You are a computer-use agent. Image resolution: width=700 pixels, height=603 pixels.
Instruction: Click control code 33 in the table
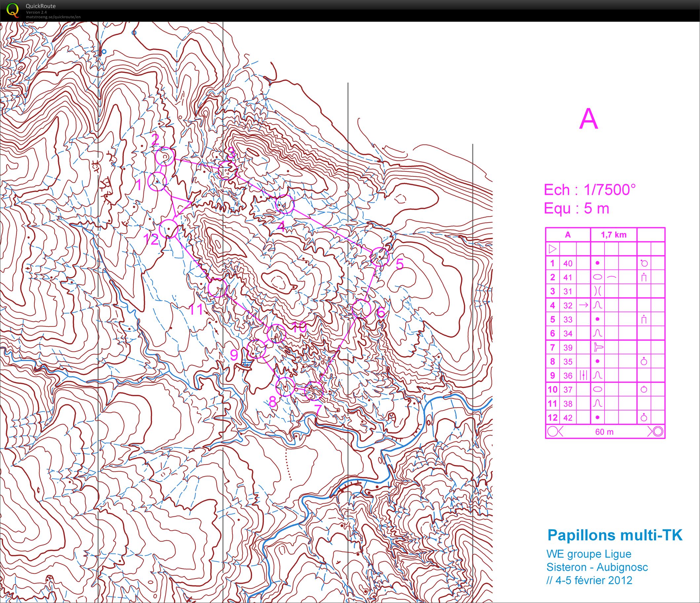pyautogui.click(x=568, y=319)
